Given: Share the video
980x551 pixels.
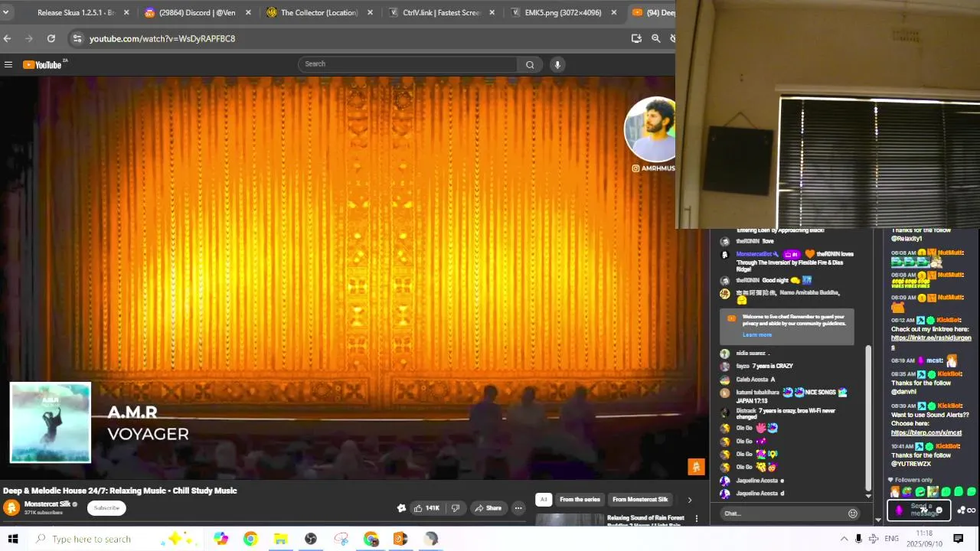Looking at the screenshot, I should (x=488, y=508).
